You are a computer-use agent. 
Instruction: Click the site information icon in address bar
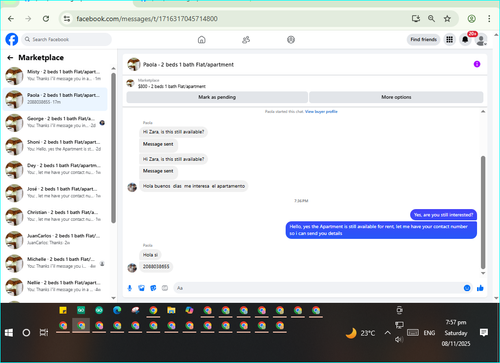pyautogui.click(x=67, y=19)
